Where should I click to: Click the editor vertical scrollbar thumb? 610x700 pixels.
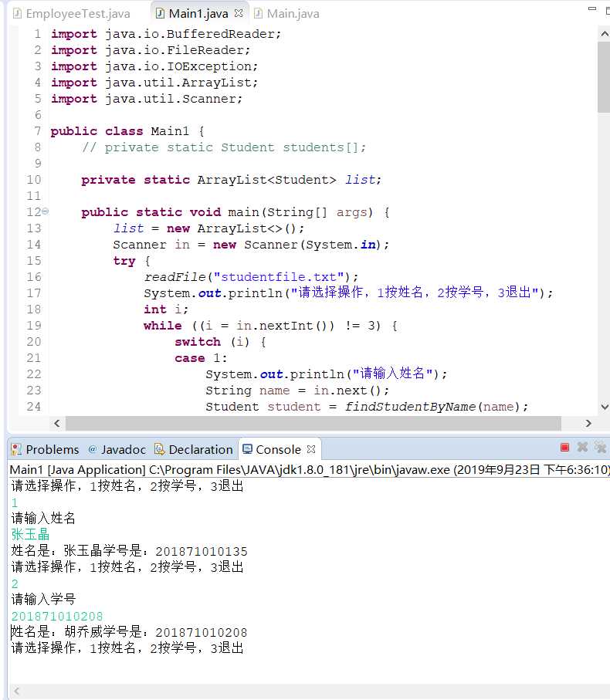click(x=604, y=77)
